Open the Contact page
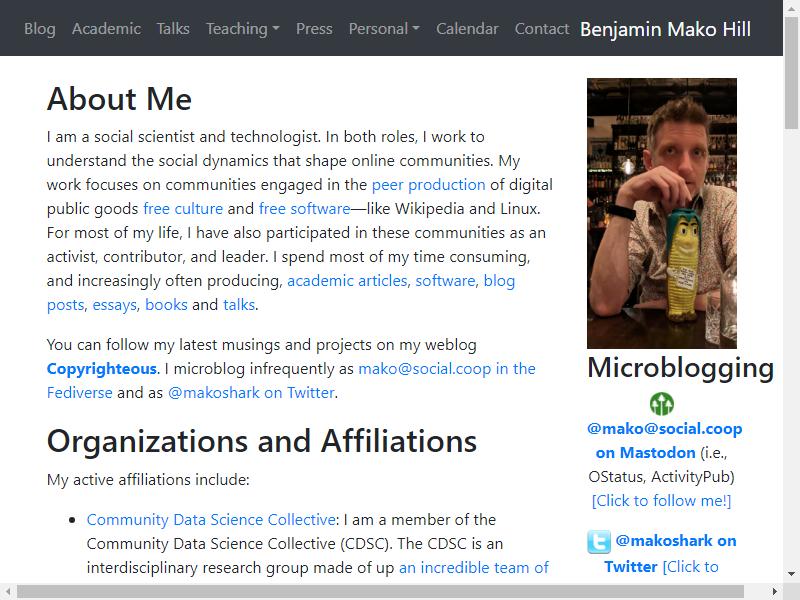Viewport: 800px width, 600px height. 541,29
